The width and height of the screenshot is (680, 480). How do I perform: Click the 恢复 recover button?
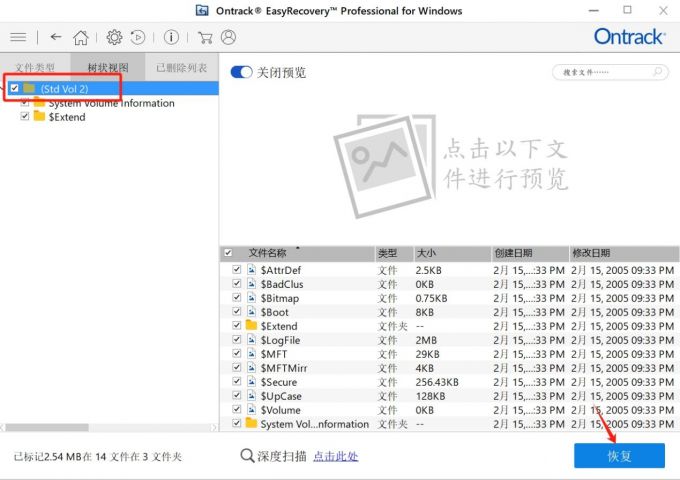619,455
